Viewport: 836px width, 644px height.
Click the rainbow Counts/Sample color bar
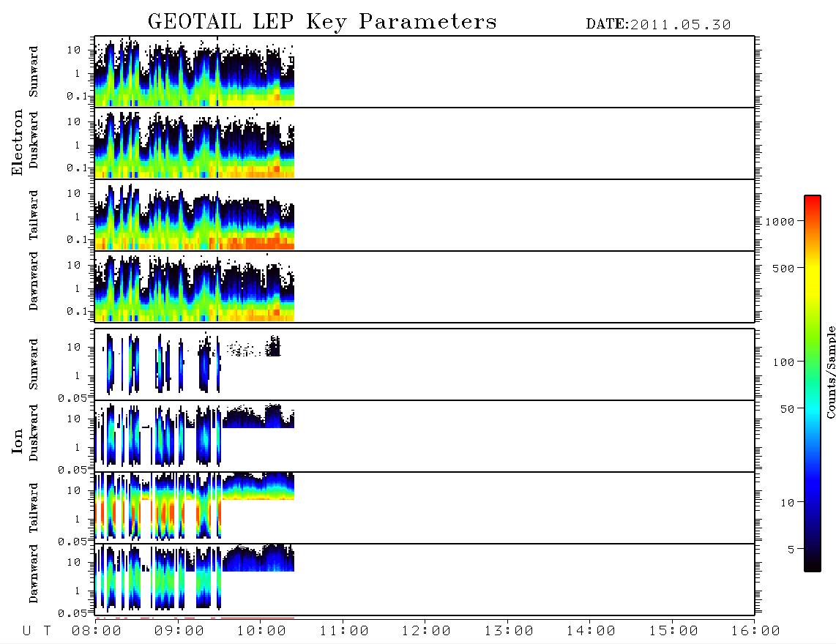pos(813,383)
